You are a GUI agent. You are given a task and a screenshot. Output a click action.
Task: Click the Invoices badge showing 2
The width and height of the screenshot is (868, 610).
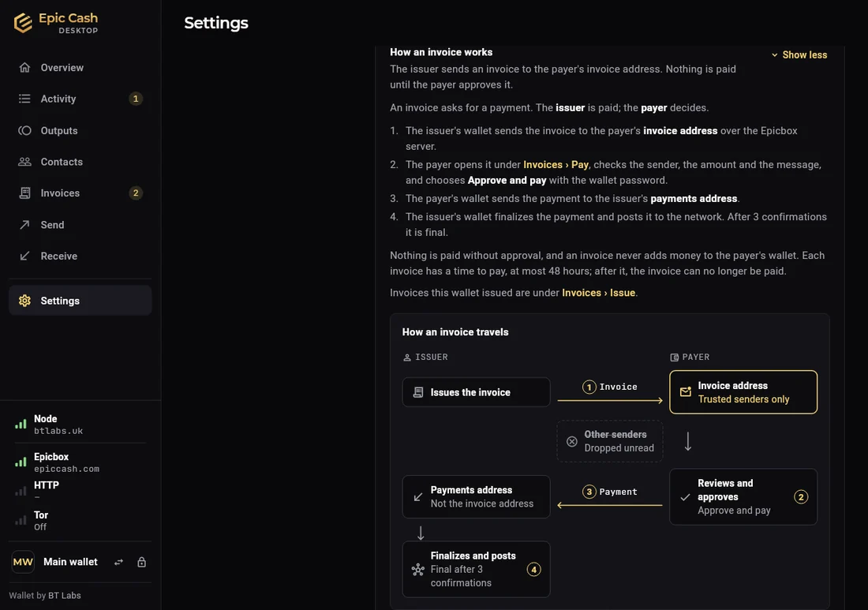pyautogui.click(x=136, y=193)
